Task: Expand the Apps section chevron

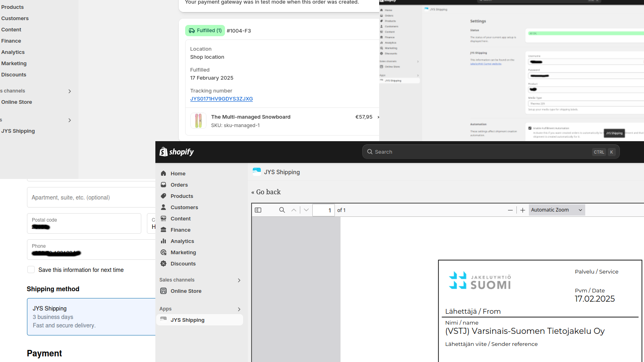Action: [239, 309]
